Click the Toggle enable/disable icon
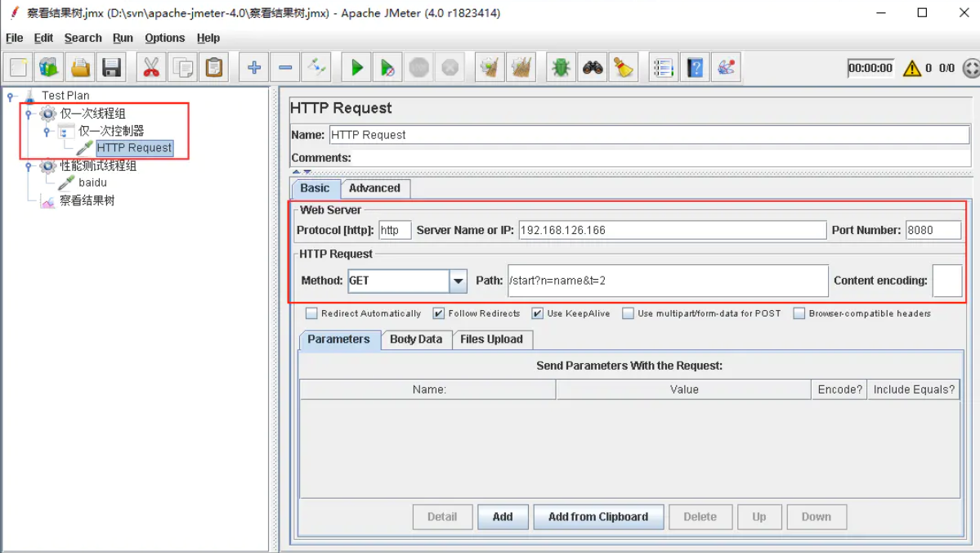980x553 pixels. click(316, 68)
